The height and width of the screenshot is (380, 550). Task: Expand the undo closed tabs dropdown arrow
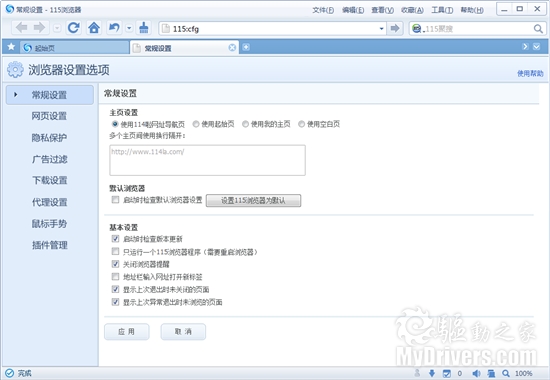tap(129, 28)
